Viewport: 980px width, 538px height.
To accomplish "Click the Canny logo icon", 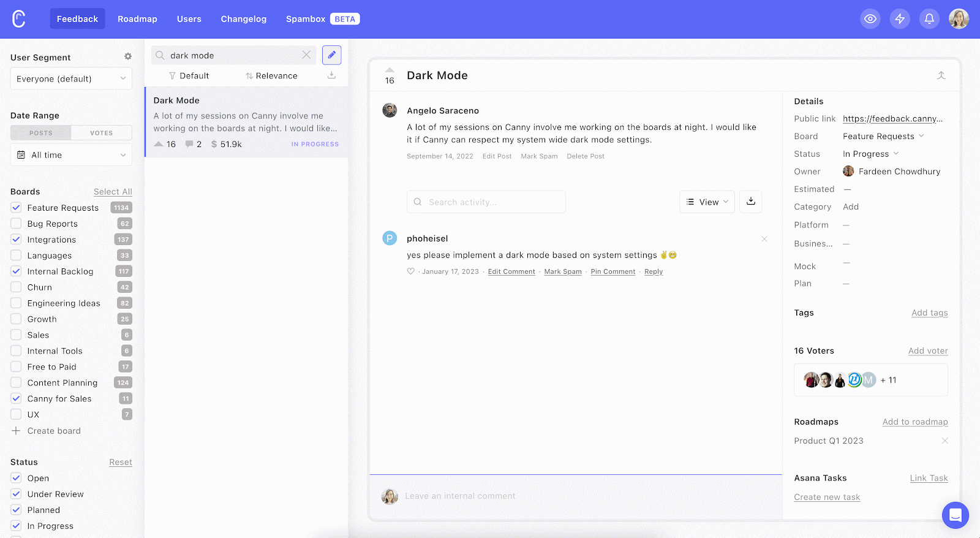I will [19, 19].
